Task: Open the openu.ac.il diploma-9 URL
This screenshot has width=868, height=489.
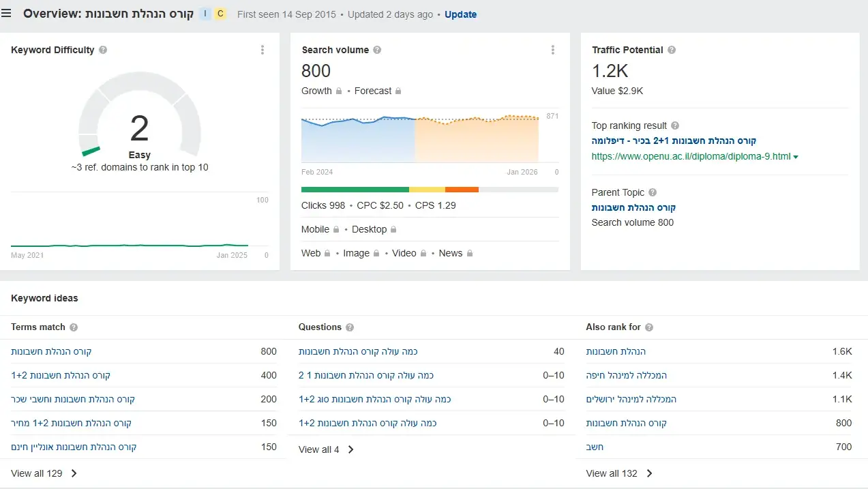Action: (x=691, y=156)
